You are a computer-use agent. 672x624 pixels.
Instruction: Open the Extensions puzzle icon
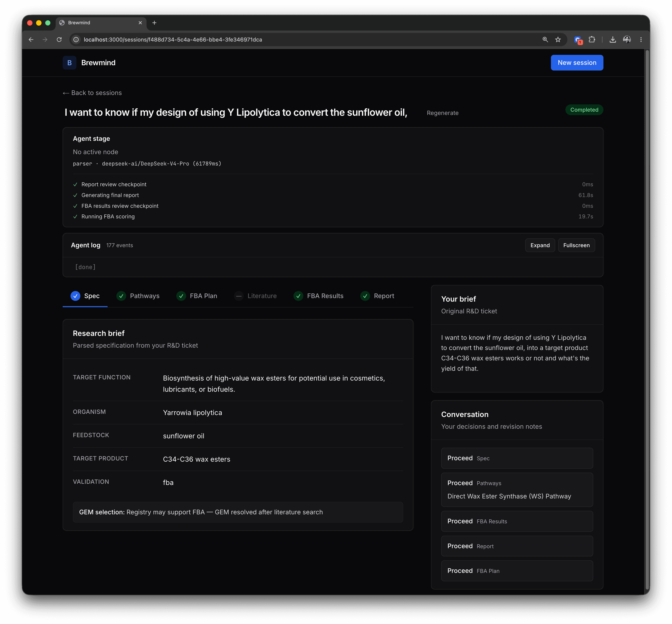(592, 40)
